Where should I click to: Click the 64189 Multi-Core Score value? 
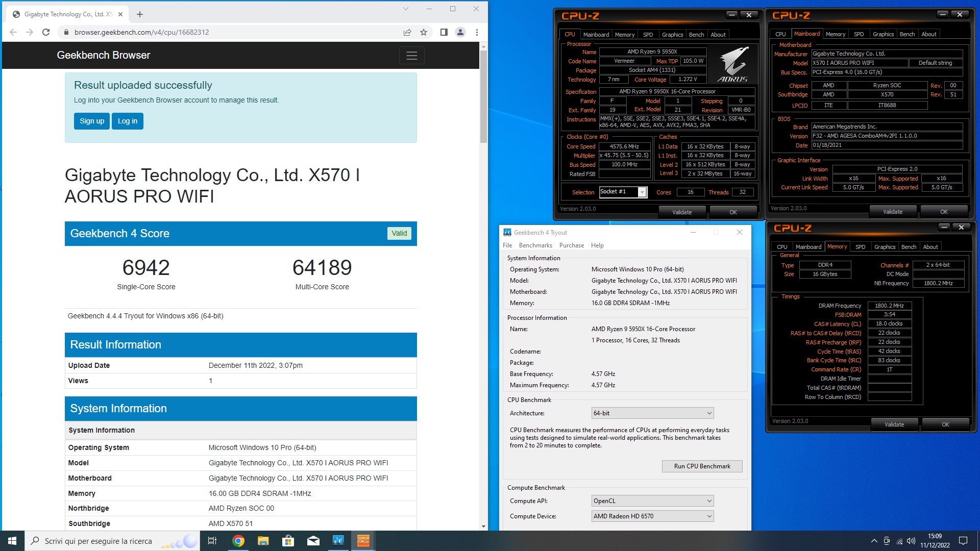pyautogui.click(x=322, y=267)
